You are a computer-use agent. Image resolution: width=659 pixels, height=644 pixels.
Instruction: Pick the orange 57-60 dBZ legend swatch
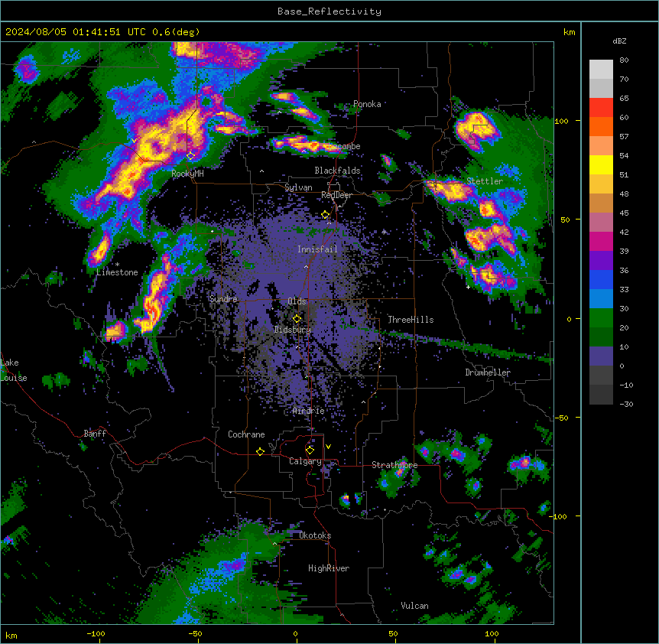point(601,126)
